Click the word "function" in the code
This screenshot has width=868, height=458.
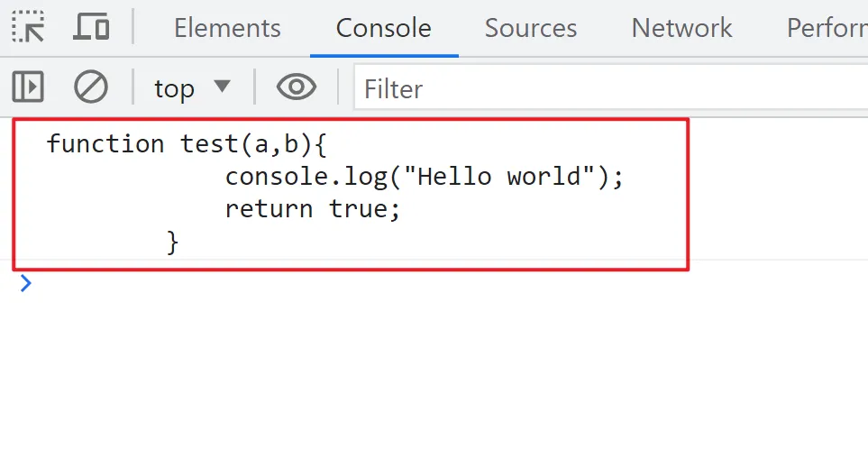105,143
